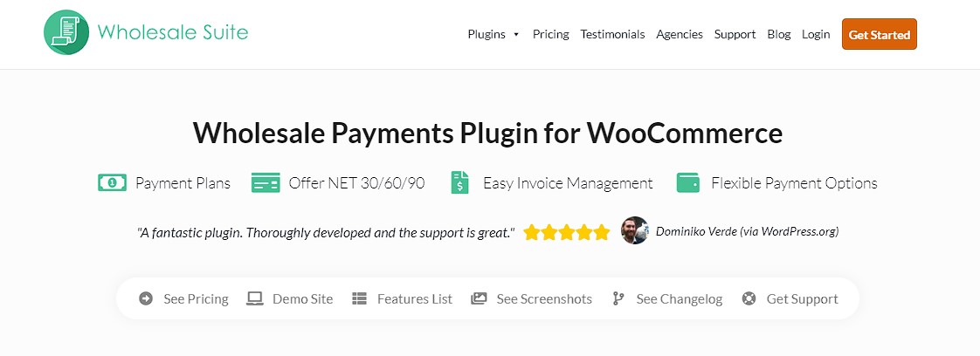Go to the Testimonials page
Viewport: 980px width, 356px height.
pyautogui.click(x=612, y=34)
